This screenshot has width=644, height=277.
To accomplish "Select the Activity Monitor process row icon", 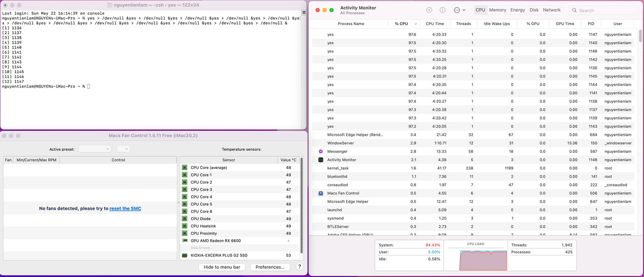I will click(320, 160).
